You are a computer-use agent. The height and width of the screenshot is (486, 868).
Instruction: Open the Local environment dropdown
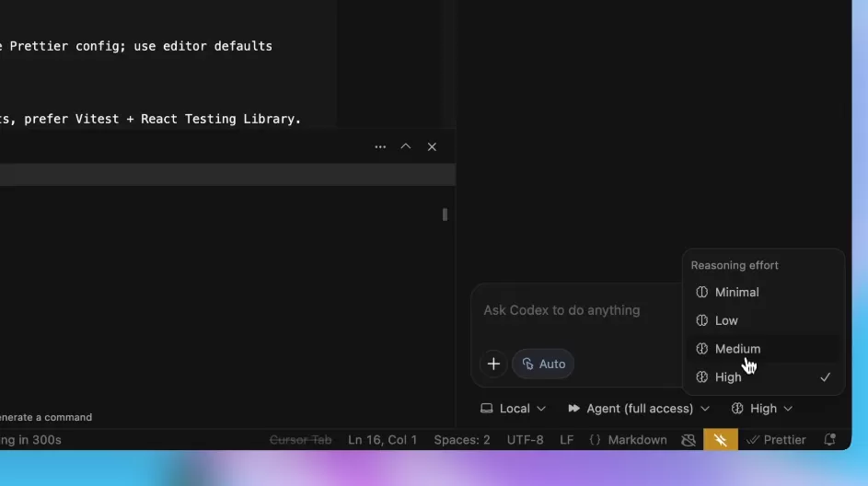(x=514, y=409)
